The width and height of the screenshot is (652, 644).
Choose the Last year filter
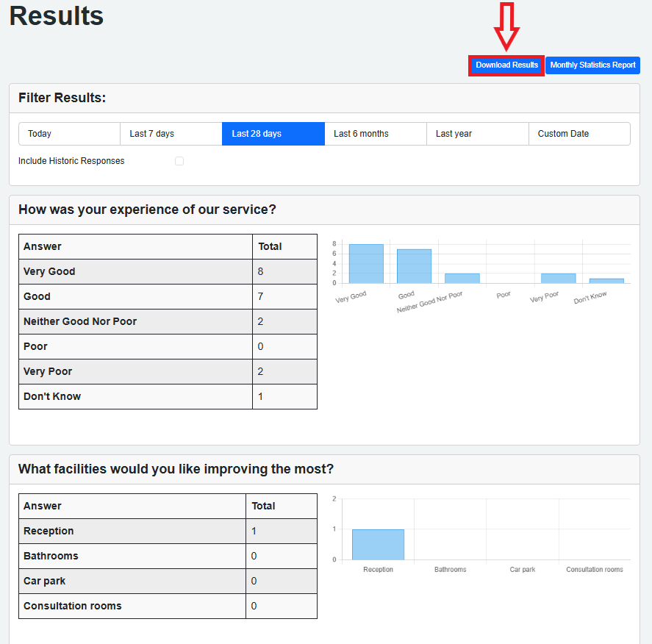(477, 134)
